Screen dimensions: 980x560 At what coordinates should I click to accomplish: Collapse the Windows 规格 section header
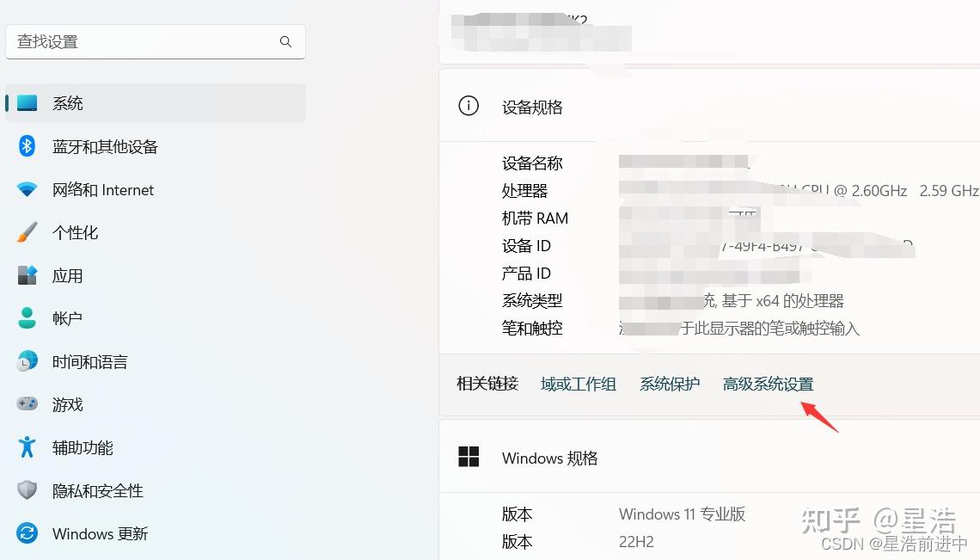pyautogui.click(x=709, y=458)
